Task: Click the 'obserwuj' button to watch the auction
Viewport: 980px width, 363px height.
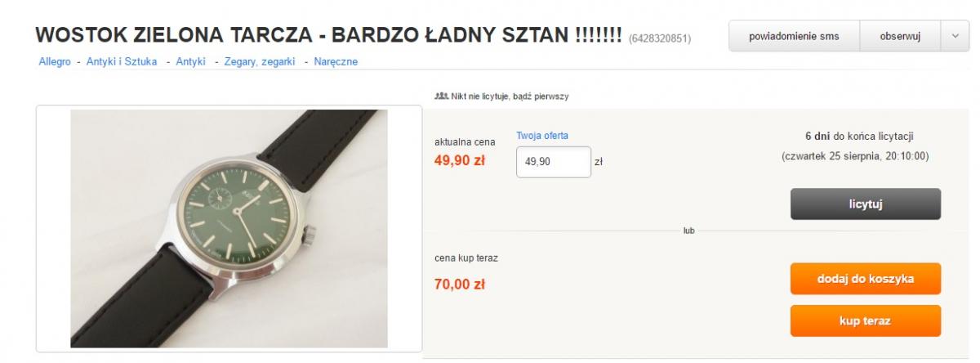Action: point(900,36)
